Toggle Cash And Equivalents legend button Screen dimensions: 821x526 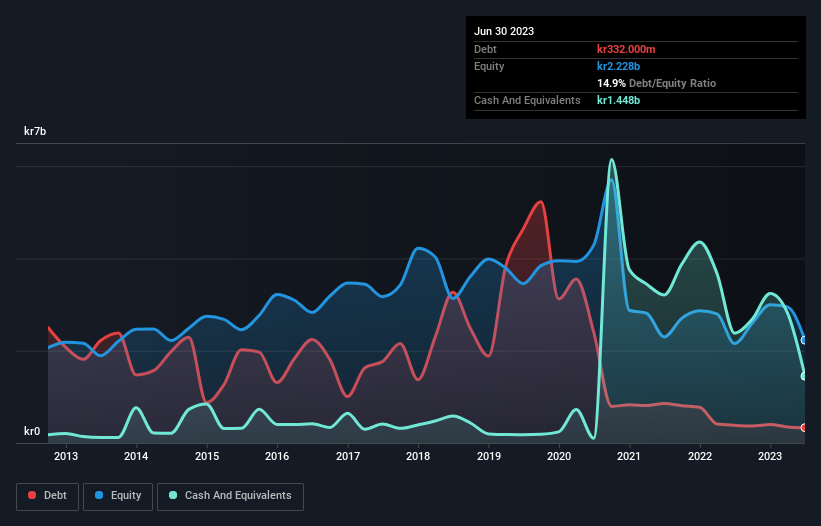(230, 496)
